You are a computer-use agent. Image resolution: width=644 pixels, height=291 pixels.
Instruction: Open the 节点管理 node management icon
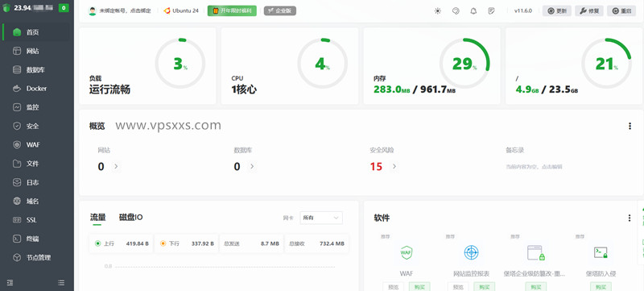[17, 258]
